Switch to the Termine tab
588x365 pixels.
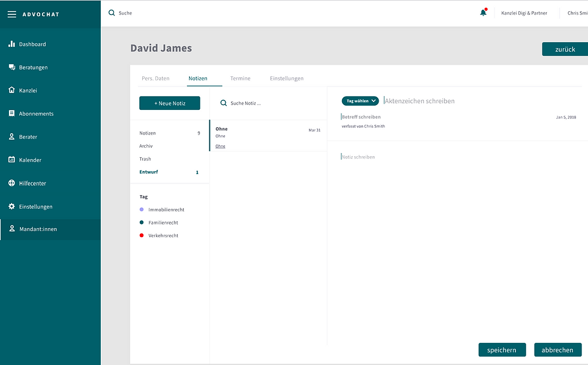coord(241,79)
